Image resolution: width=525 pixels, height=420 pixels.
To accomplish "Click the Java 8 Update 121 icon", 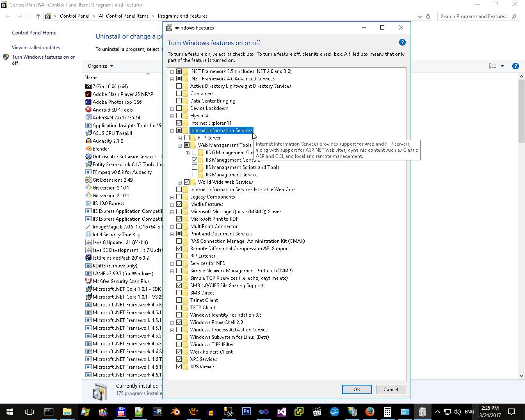I will pyautogui.click(x=88, y=242).
